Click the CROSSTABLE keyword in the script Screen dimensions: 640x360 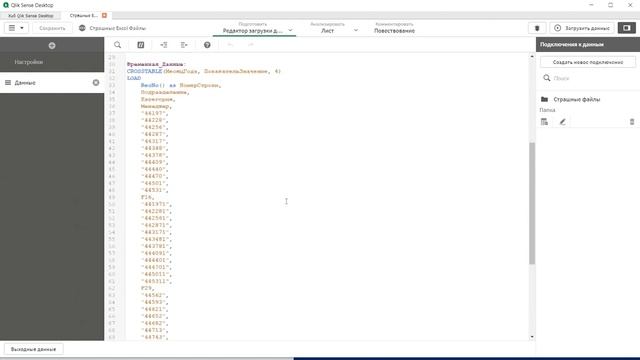pyautogui.click(x=144, y=71)
